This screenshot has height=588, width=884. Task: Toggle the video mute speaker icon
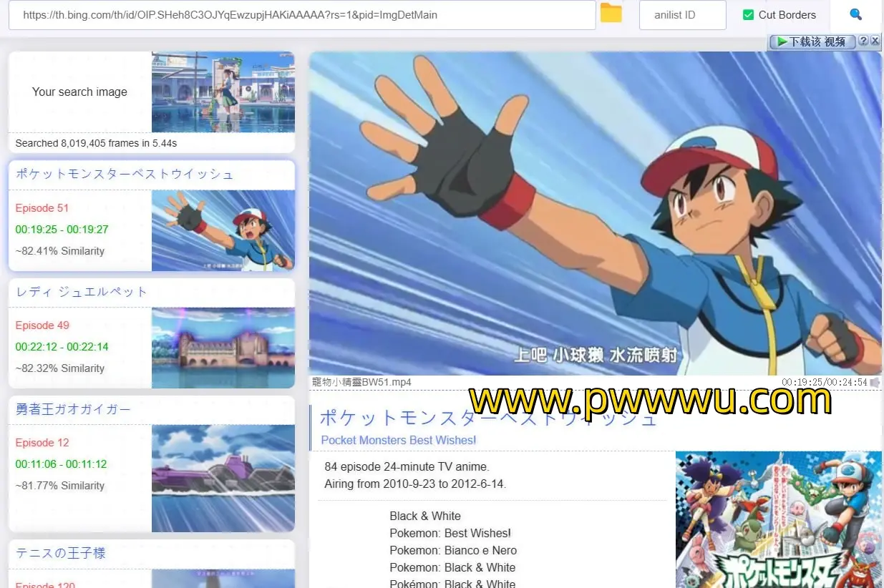(x=875, y=383)
